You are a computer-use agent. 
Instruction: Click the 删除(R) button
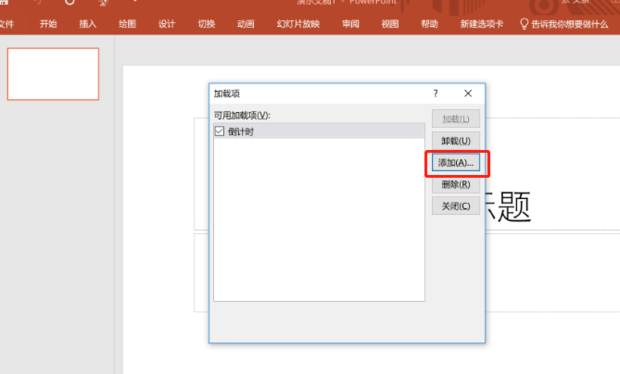click(x=456, y=184)
